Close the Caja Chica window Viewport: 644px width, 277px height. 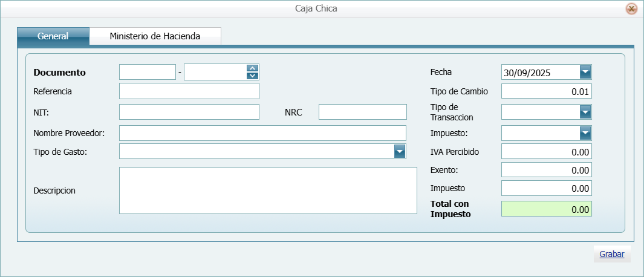tap(631, 9)
